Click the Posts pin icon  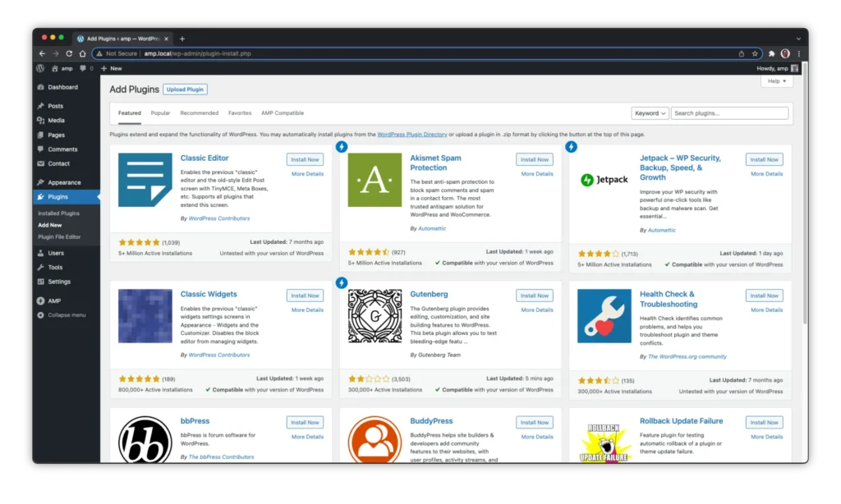click(x=41, y=106)
